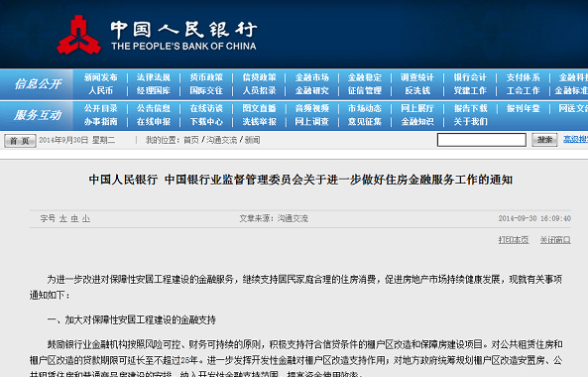Click the 关闭窗口 close window link
Screen dimensions: 588x377
tap(555, 240)
